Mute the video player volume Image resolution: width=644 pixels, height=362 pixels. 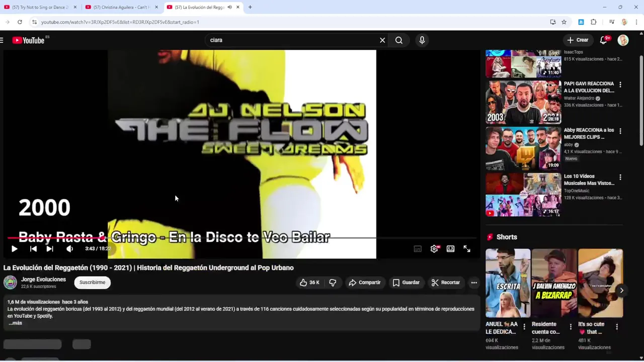69,249
